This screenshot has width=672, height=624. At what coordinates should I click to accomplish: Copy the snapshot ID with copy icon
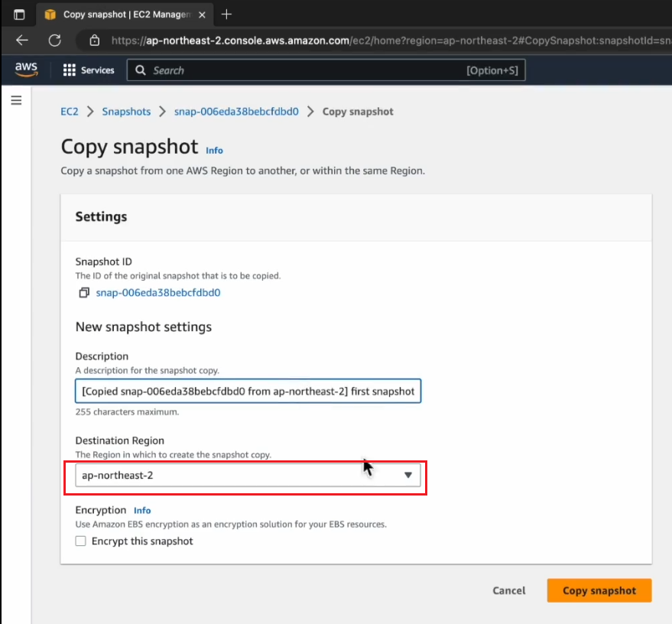[x=84, y=293]
